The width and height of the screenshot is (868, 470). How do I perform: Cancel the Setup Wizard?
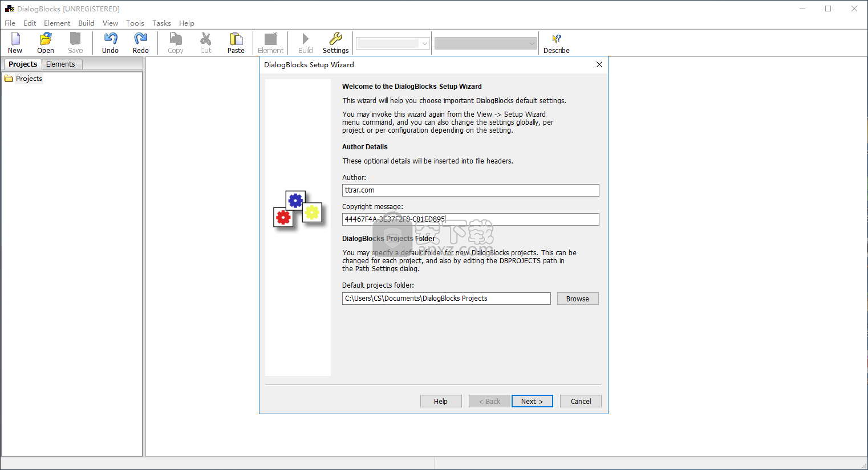(x=581, y=401)
